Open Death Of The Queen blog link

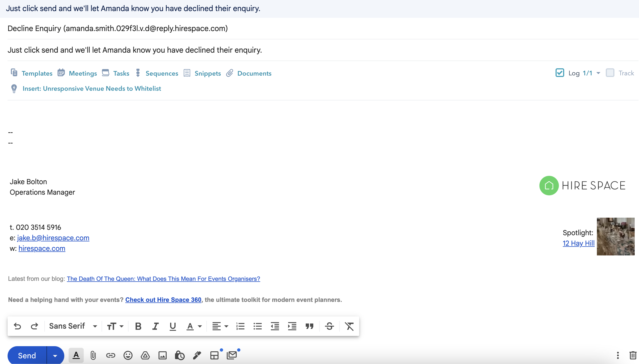(x=163, y=279)
